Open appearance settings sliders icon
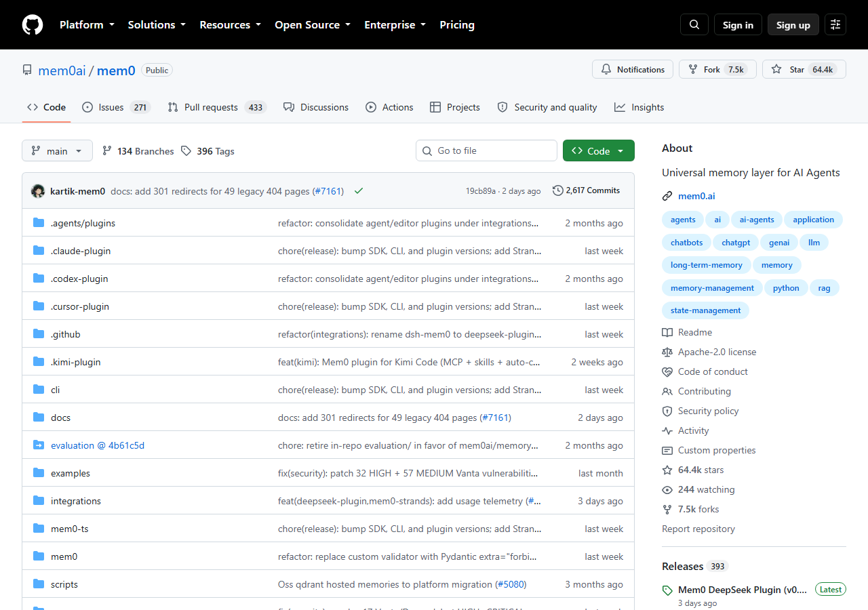Screen dimensions: 868x610 [835, 24]
